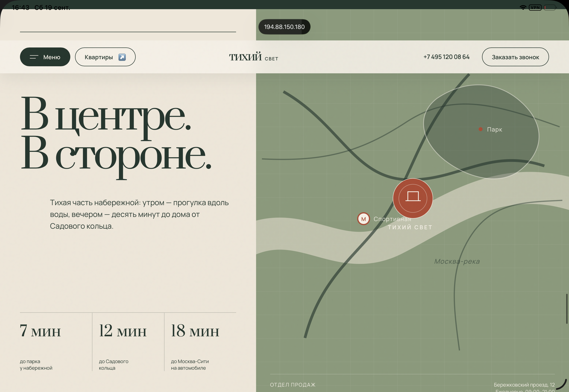569x392 pixels.
Task: Click the Москва-река map label
Action: coord(457,261)
